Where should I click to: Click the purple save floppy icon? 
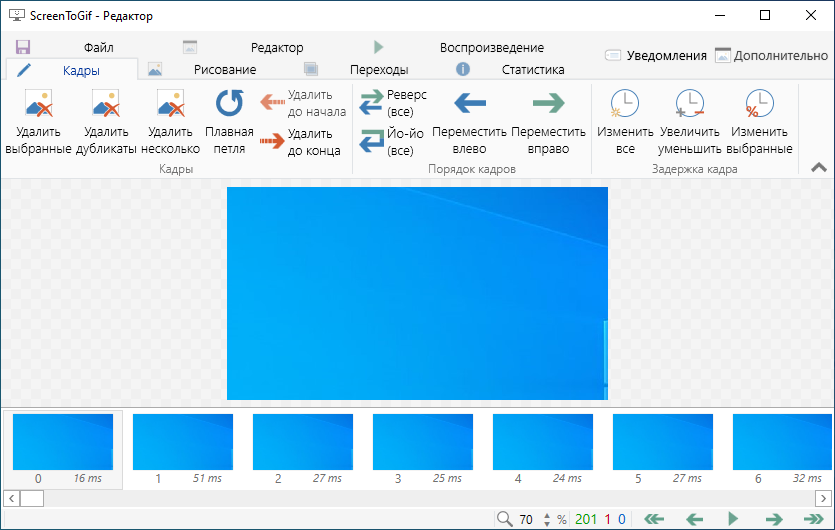coord(22,47)
